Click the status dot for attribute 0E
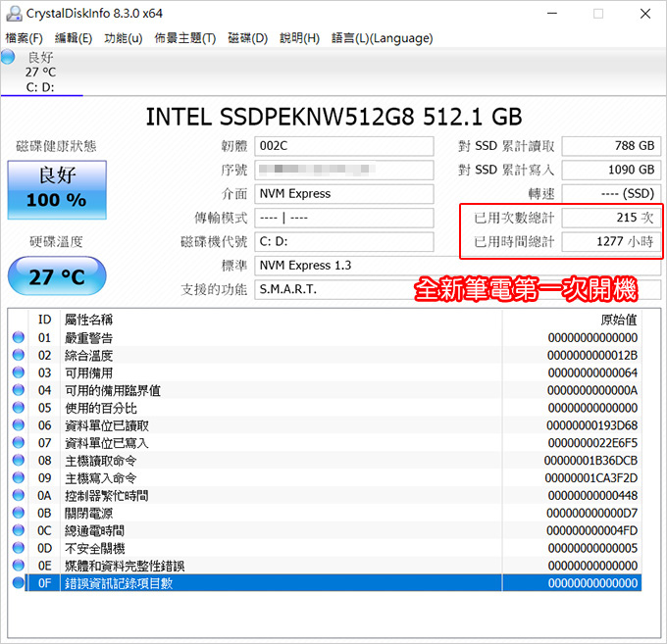 pyautogui.click(x=19, y=565)
